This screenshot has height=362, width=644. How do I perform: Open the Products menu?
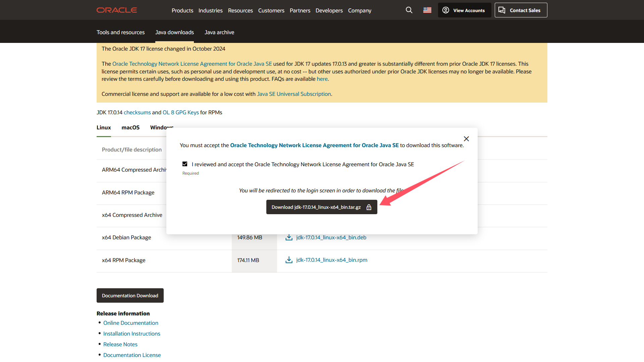coord(182,10)
